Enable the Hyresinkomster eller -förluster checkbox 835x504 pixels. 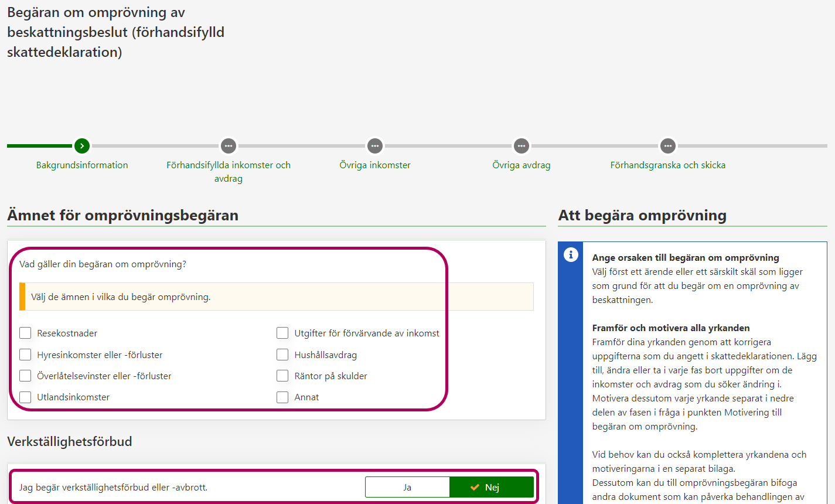pos(25,355)
